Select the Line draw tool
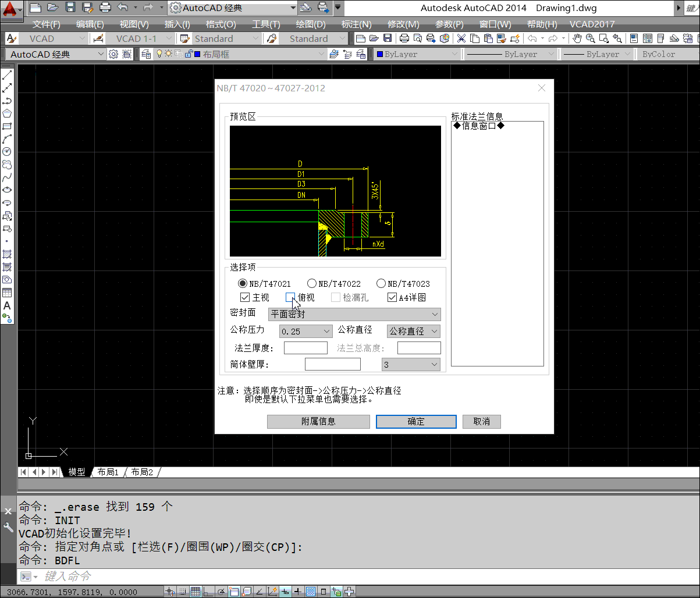Image resolution: width=700 pixels, height=598 pixels. pos(7,75)
